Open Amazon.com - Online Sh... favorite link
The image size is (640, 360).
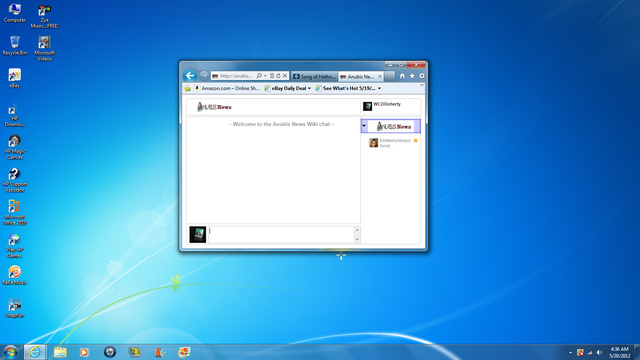[x=227, y=88]
